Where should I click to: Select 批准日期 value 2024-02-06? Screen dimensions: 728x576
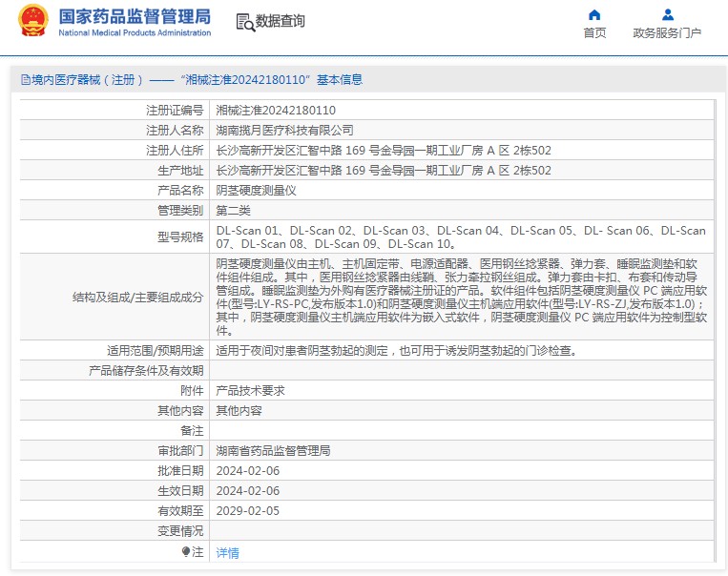(248, 471)
